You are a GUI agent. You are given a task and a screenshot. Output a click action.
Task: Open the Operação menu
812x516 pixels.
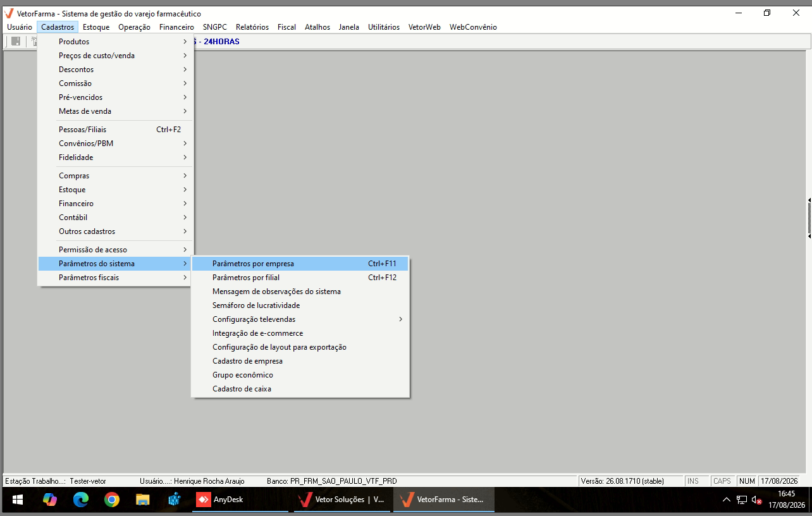pyautogui.click(x=134, y=27)
